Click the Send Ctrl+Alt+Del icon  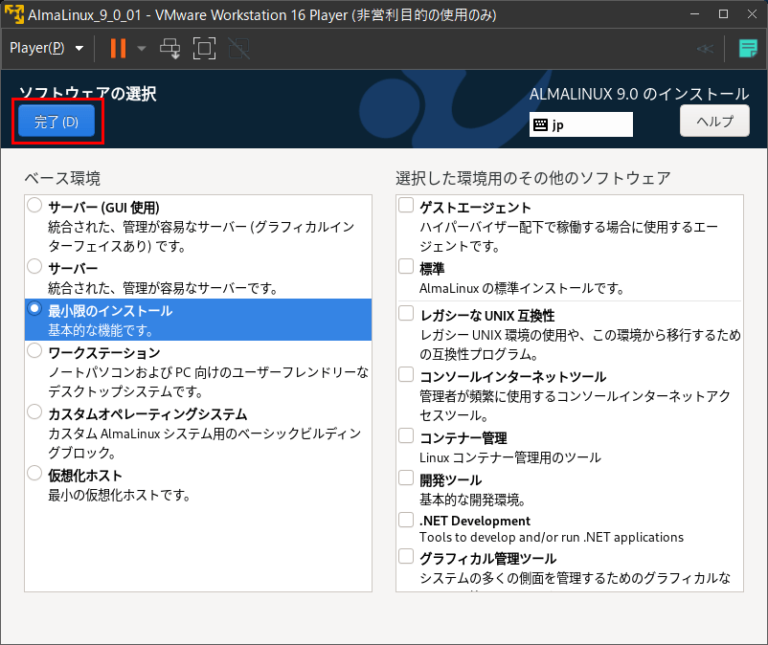point(170,48)
